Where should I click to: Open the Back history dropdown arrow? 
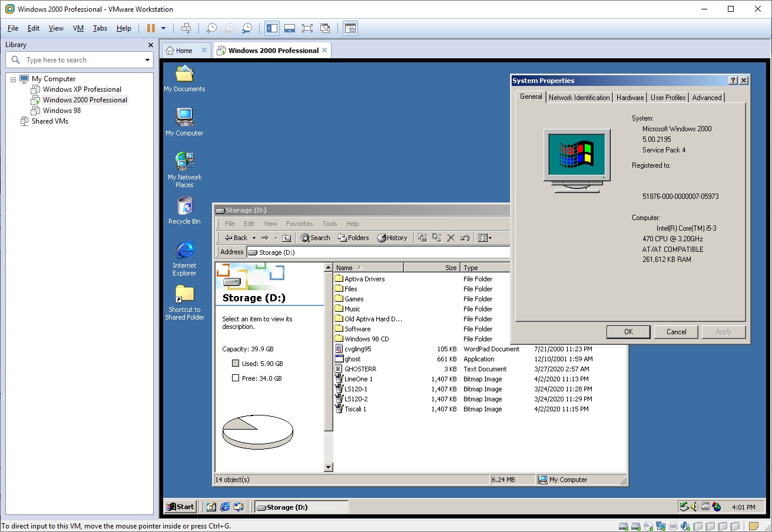tap(254, 238)
